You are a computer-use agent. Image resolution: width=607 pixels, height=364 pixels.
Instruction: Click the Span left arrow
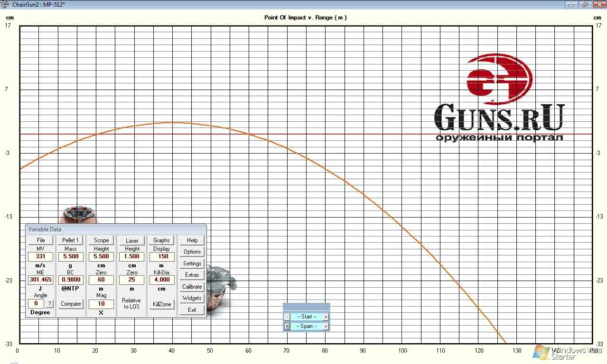pos(287,327)
